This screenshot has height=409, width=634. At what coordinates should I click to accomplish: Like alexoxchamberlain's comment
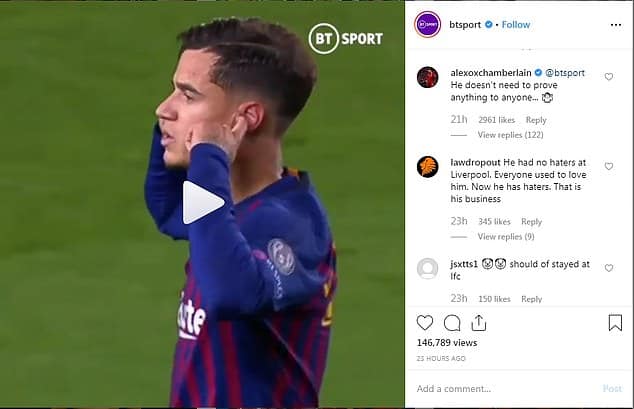coord(609,76)
